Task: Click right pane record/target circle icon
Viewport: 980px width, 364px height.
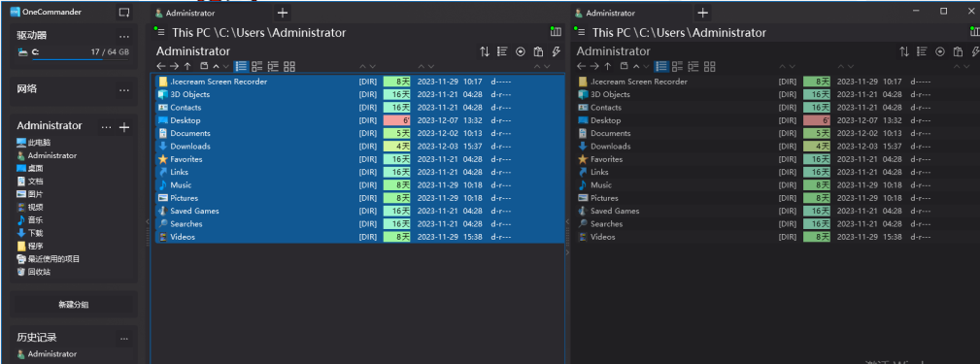Action: pos(940,51)
